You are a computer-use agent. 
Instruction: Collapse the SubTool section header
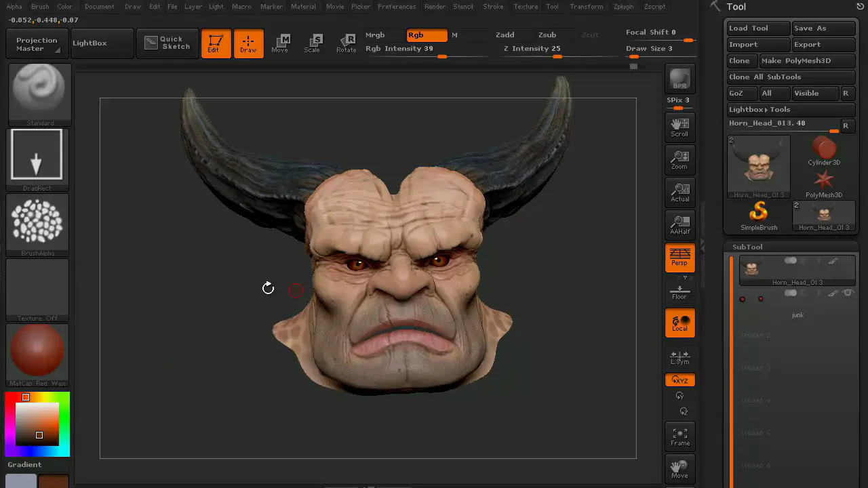click(x=747, y=247)
